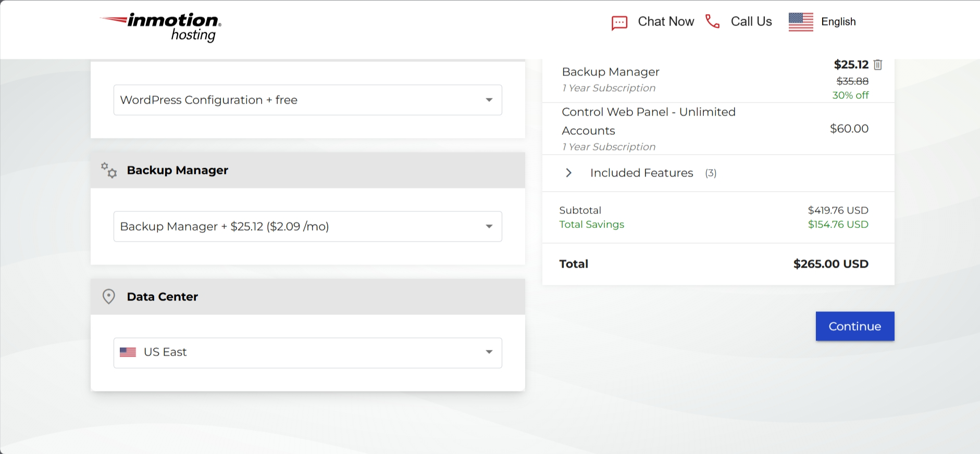Click the 30% off label
980x454 pixels.
point(850,95)
